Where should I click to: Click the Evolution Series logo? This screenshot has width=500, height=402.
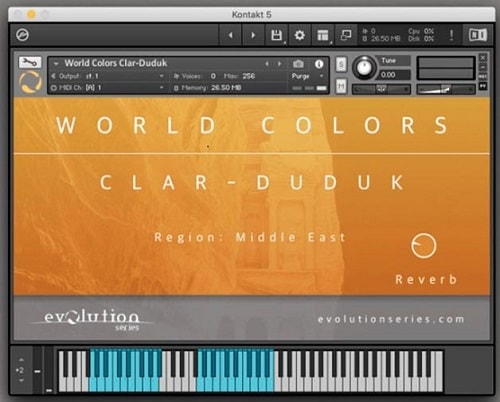coord(92,319)
